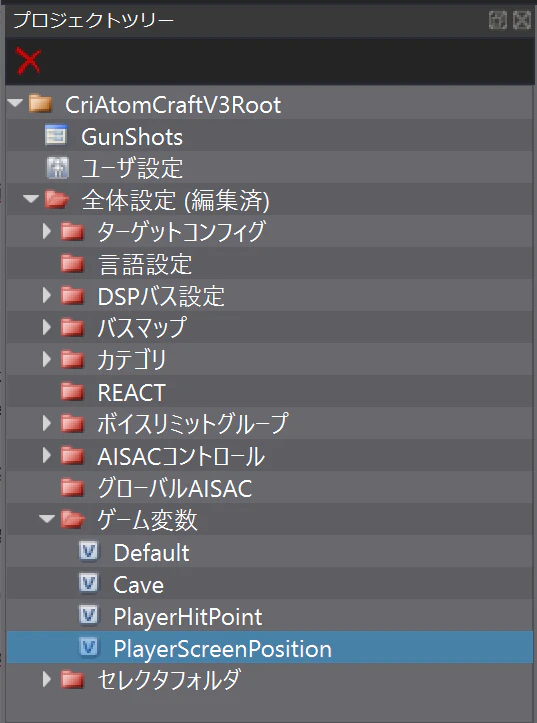Expand the セレクタフォルダ folder

pyautogui.click(x=47, y=679)
